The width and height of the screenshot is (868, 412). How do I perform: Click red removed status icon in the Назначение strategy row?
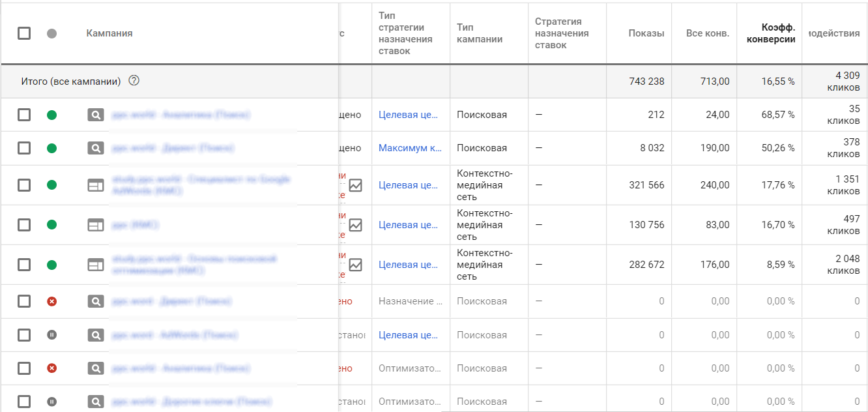click(x=52, y=301)
